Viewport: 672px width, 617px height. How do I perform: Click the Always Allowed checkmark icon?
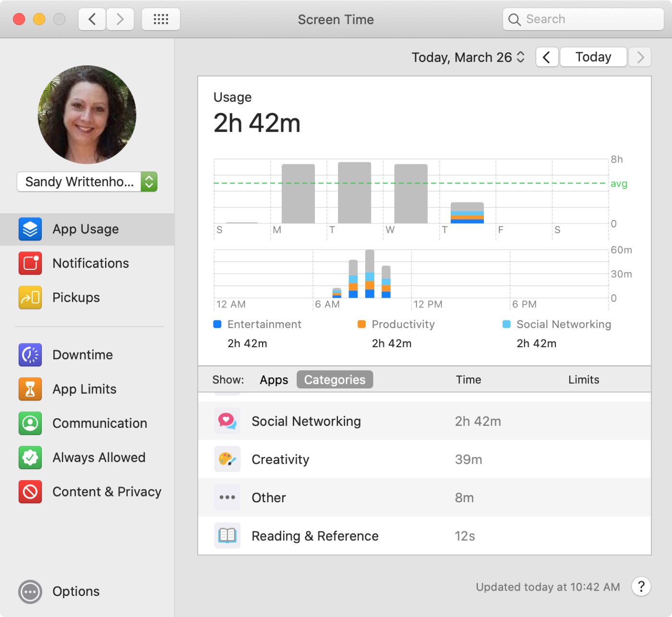[x=30, y=457]
